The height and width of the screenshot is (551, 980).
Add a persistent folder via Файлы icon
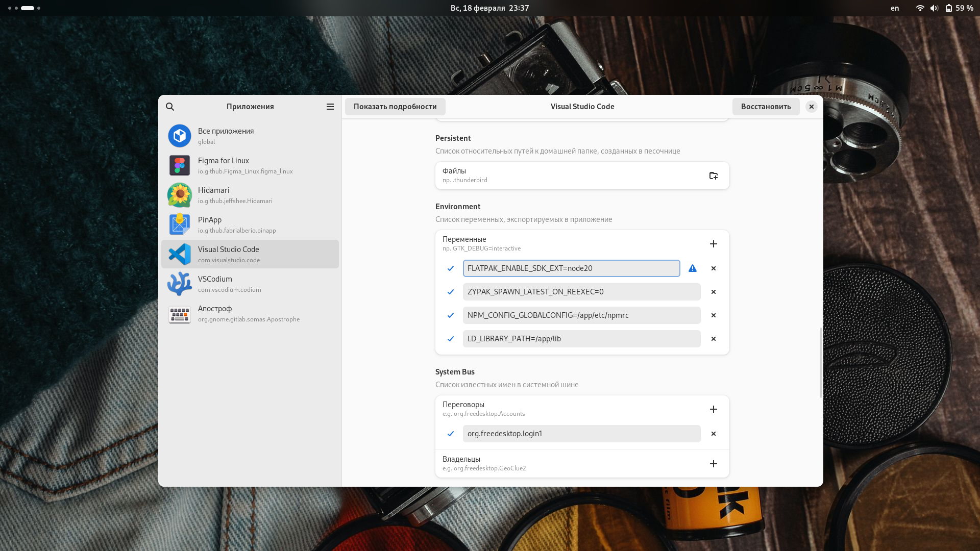(x=714, y=176)
